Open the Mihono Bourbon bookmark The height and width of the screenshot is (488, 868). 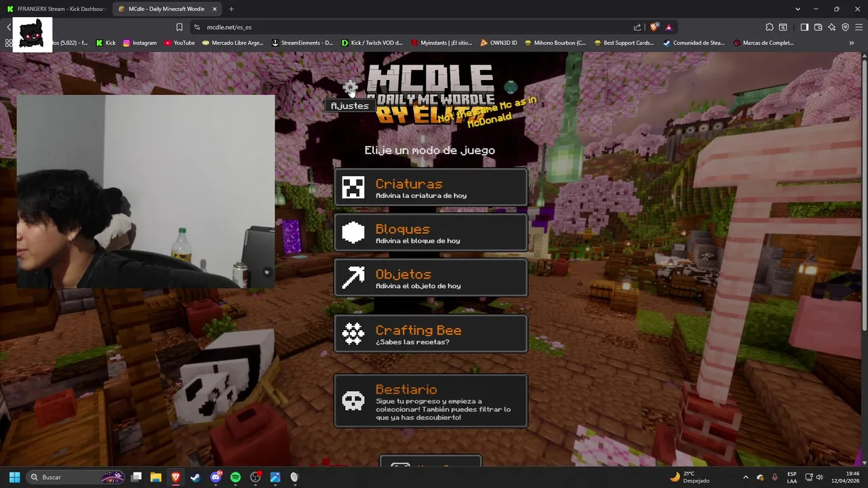(x=555, y=43)
